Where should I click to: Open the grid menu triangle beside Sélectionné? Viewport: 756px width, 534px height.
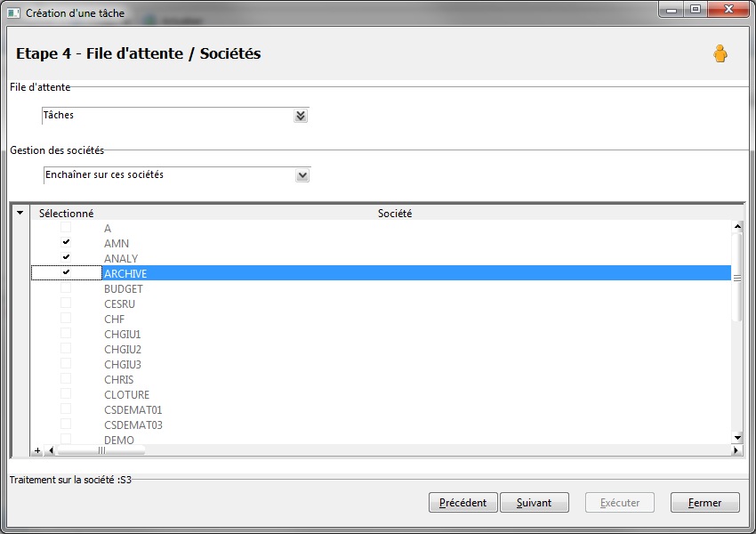(20, 213)
